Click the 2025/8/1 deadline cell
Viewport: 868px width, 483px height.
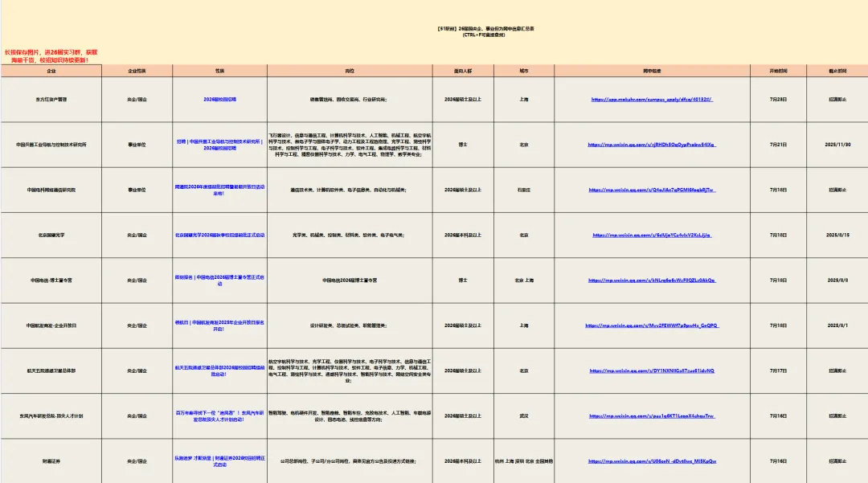(x=837, y=325)
